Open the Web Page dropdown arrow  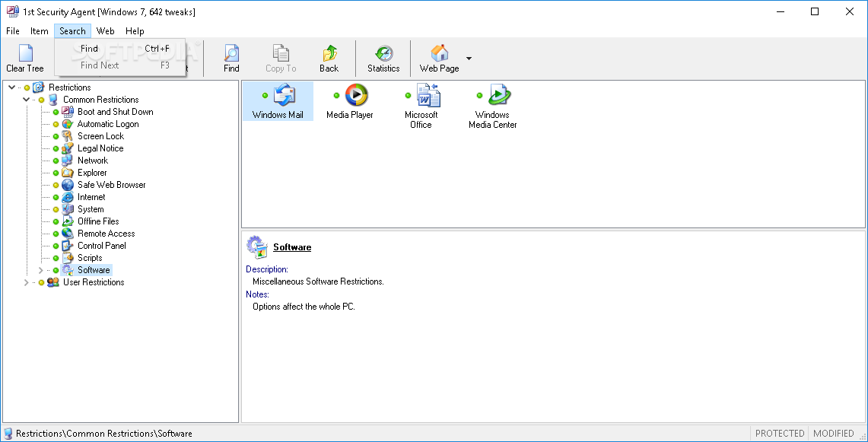coord(469,58)
